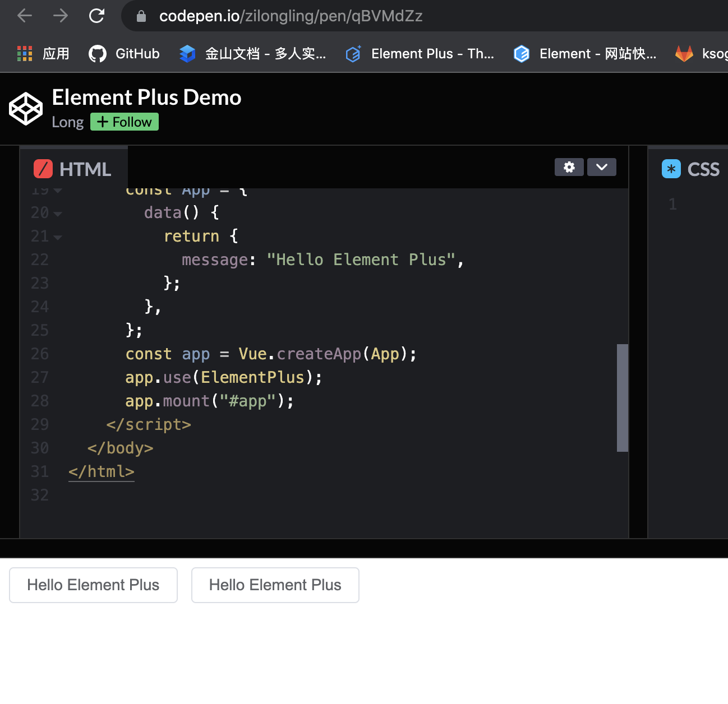
Task: Click the address bar padlock icon
Action: (x=140, y=16)
